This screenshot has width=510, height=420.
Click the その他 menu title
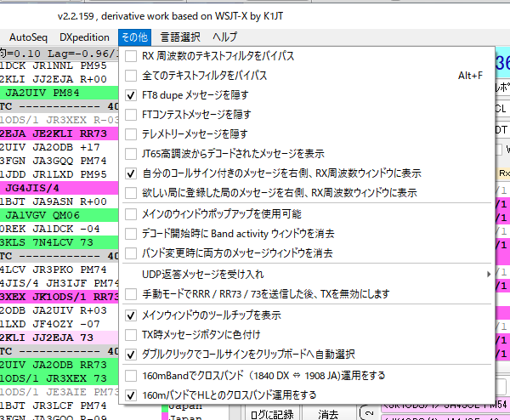click(134, 37)
